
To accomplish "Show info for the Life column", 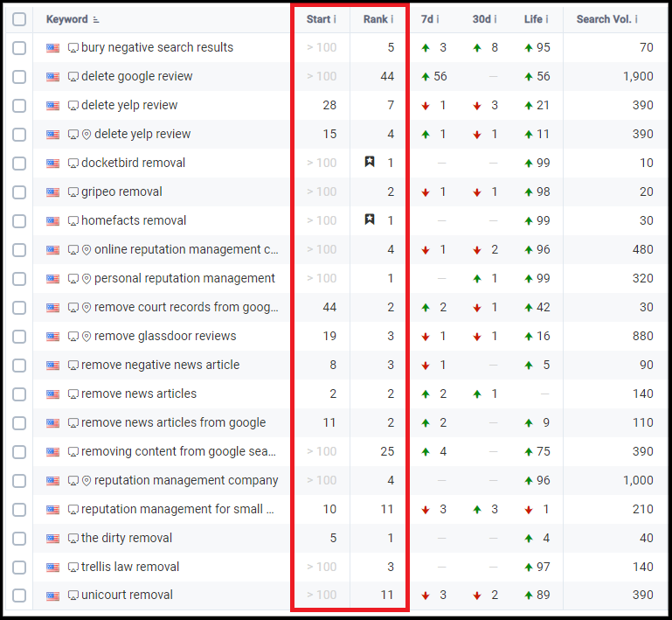I will coord(547,19).
